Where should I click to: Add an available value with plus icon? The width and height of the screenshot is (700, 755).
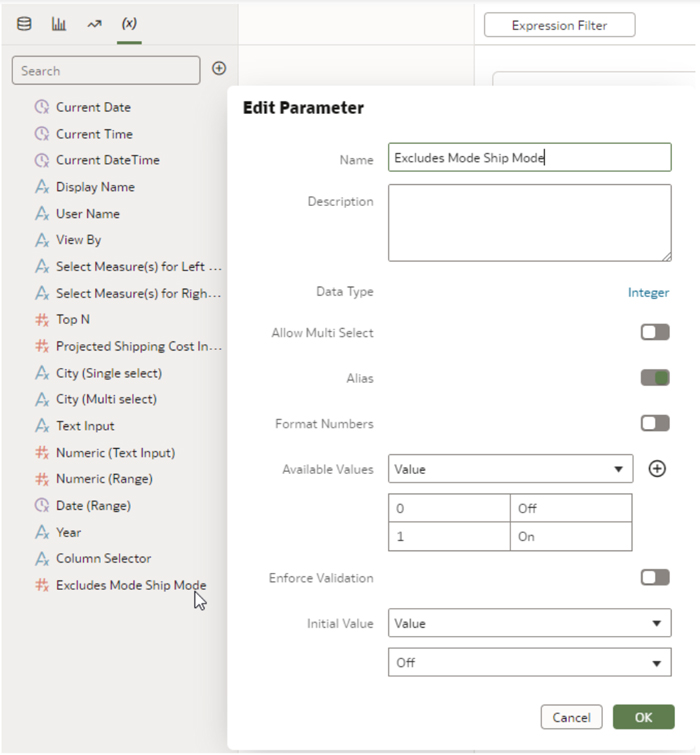pyautogui.click(x=657, y=469)
